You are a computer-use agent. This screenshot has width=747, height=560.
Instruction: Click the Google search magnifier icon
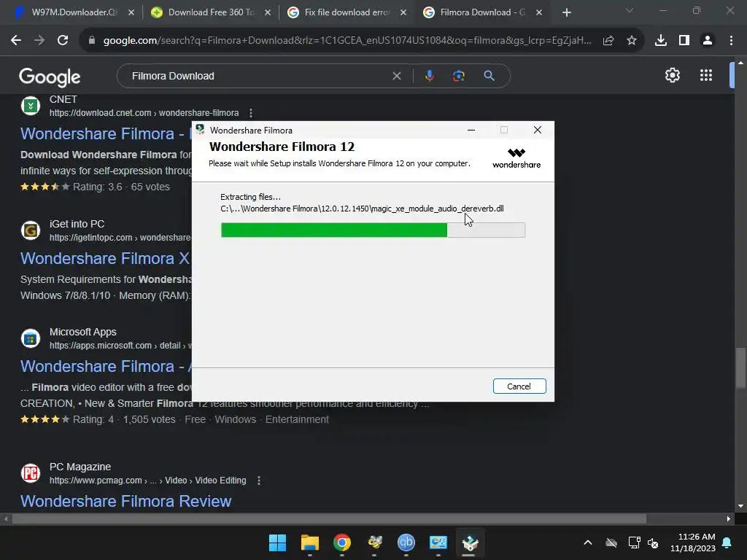489,76
